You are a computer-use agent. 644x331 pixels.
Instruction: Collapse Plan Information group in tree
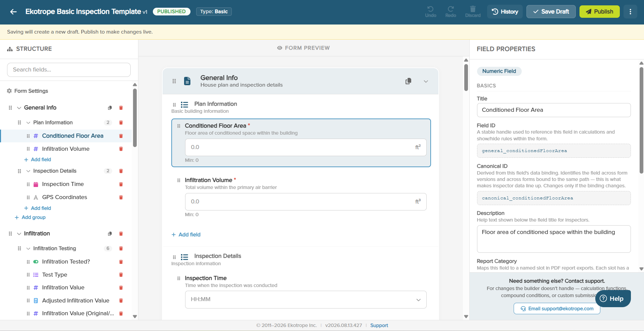tap(28, 123)
